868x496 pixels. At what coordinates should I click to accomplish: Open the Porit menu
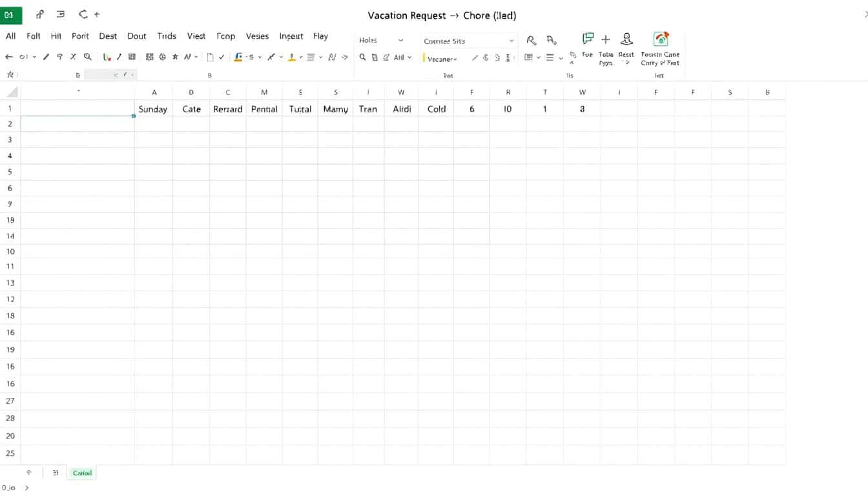pos(80,36)
